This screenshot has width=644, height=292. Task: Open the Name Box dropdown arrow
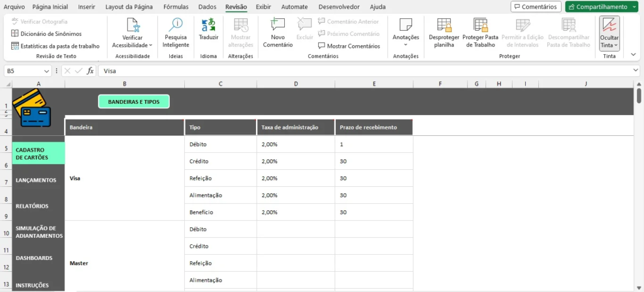[55, 71]
